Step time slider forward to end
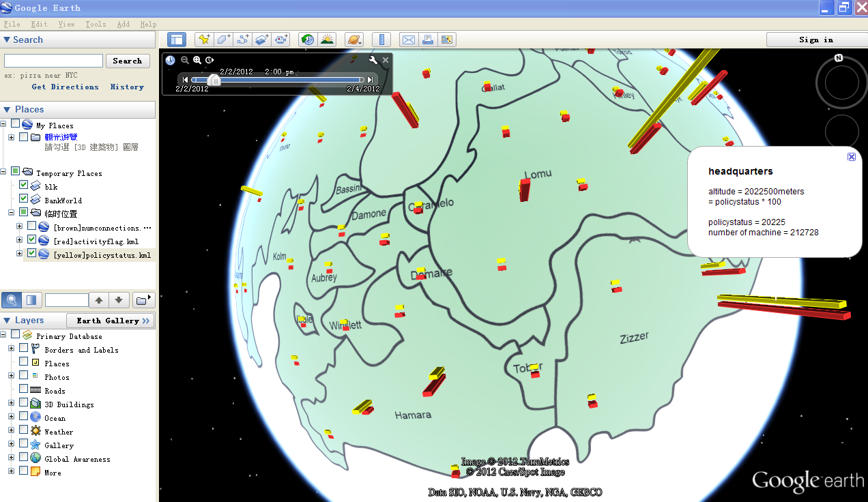This screenshot has height=502, width=868. [371, 80]
